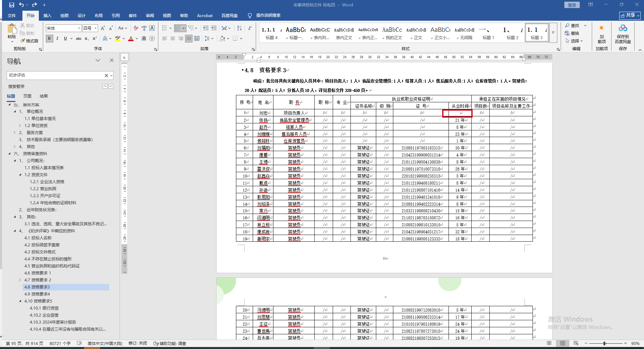
Task: Adjust the zoom slider in status bar
Action: 605,343
